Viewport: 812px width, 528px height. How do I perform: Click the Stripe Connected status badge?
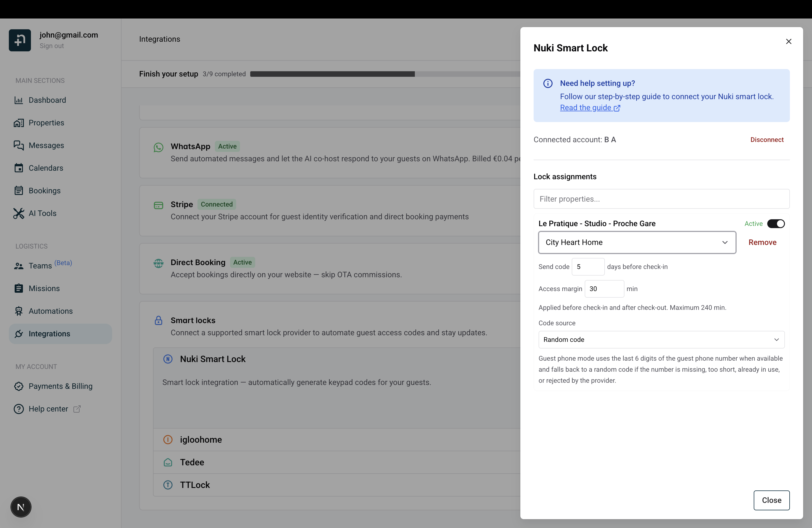pyautogui.click(x=217, y=204)
